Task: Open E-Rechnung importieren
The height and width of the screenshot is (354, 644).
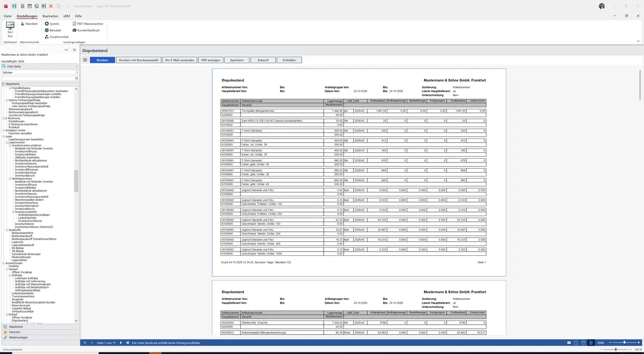Action: [x=23, y=124]
